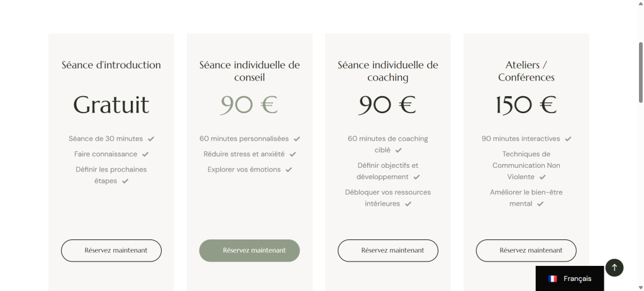Click the 'Gratuit' price heading

coord(111,105)
